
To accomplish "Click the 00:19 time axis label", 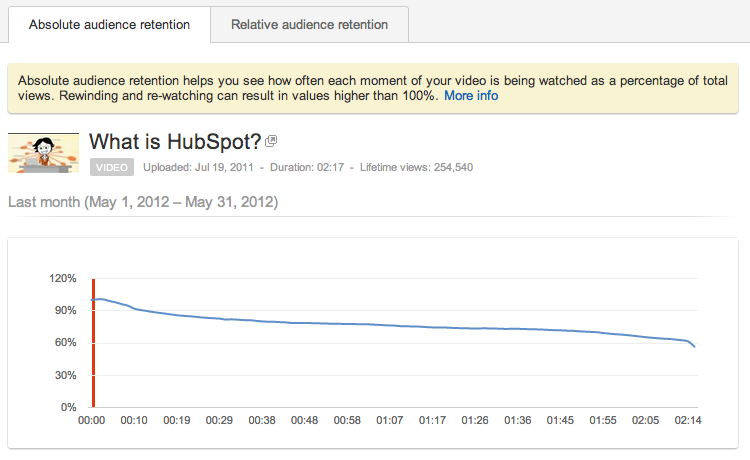I will (x=176, y=420).
